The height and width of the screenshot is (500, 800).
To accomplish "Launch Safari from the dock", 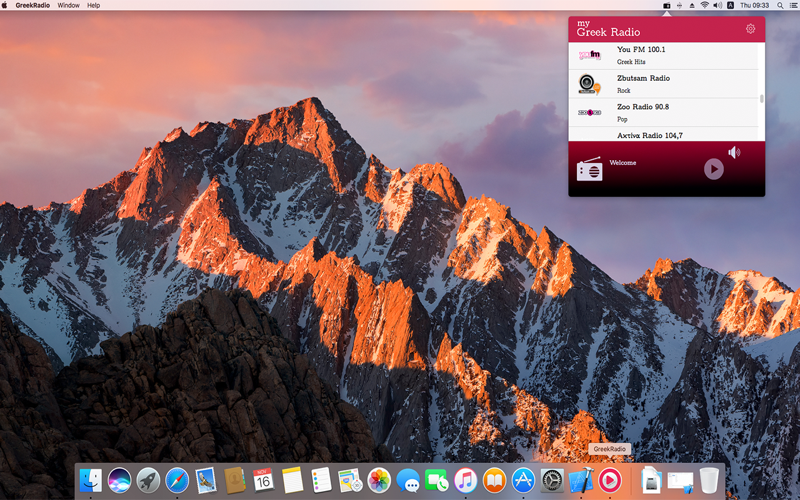I will (x=177, y=480).
